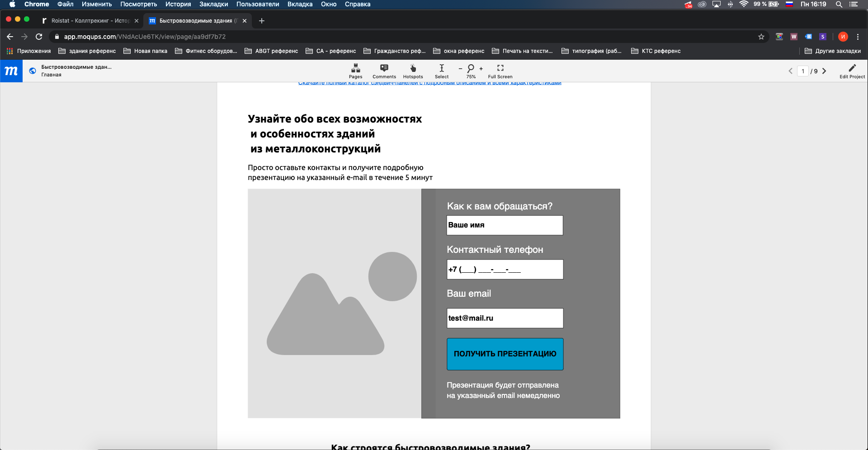This screenshot has width=868, height=450.
Task: Open the Файл menu
Action: (x=66, y=4)
